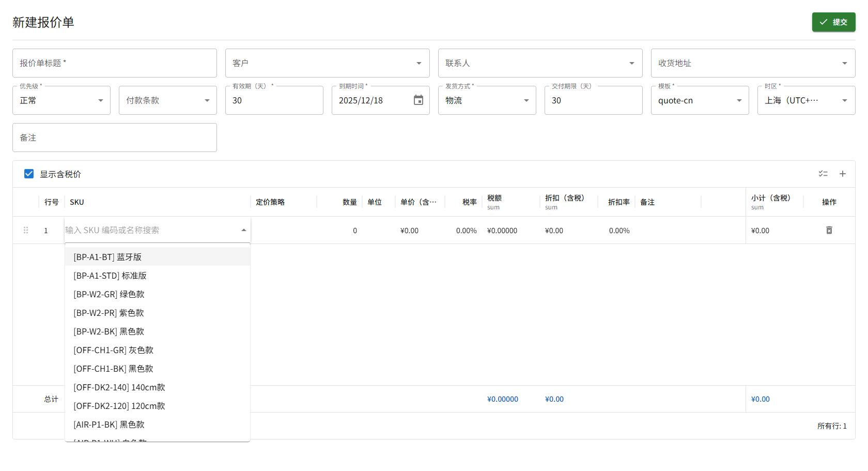Click the drag handle icon on row 1

tap(26, 230)
